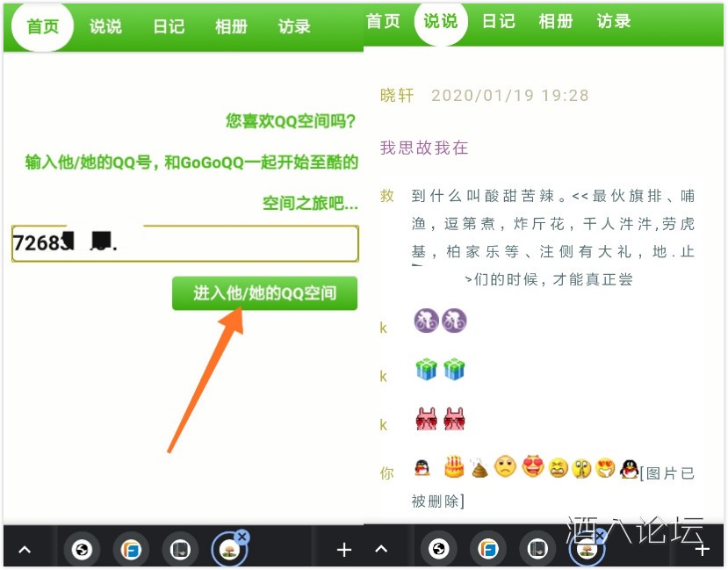Expand the up chevron in left bottom bar

coord(25,550)
